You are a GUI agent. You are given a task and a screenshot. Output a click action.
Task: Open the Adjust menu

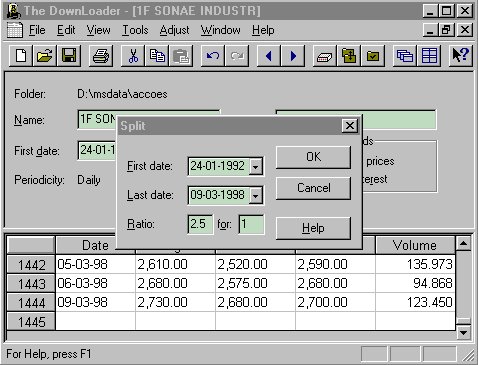(174, 30)
